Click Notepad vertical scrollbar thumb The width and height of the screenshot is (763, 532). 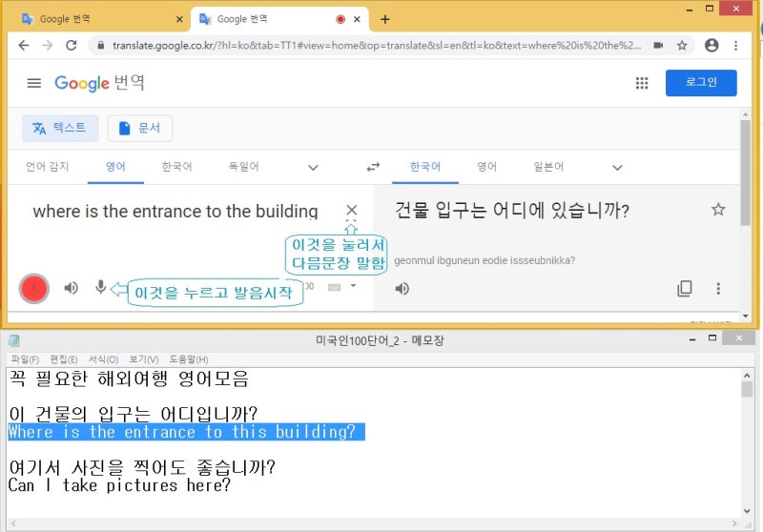pyautogui.click(x=747, y=389)
